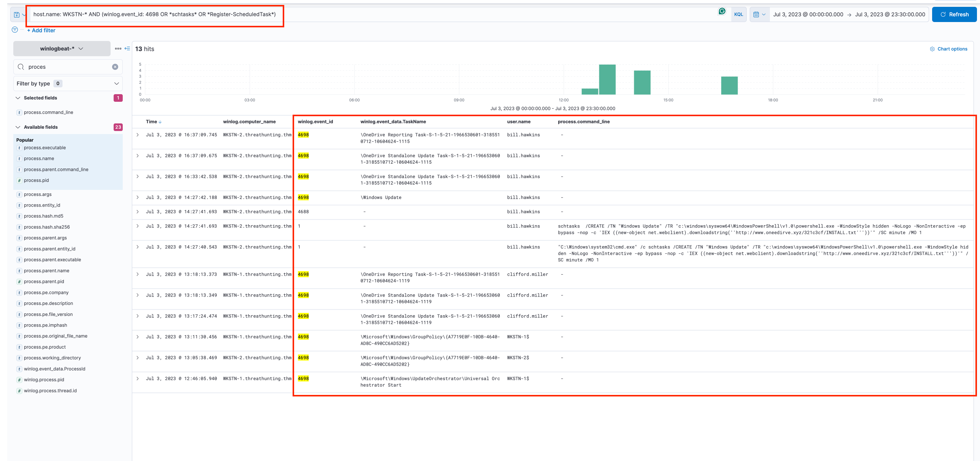The image size is (980, 461).
Task: Click the winlog.computer_name column header
Action: (x=249, y=122)
